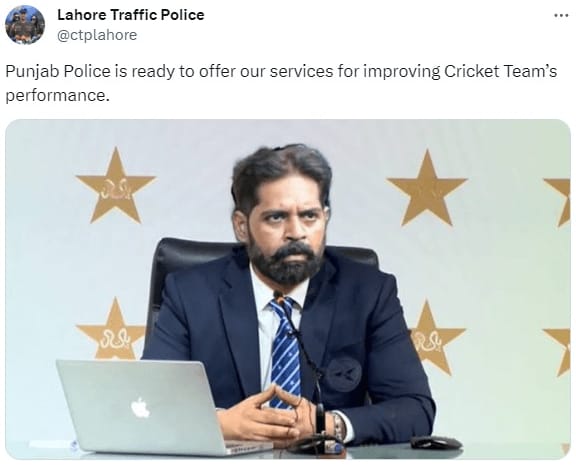Click the round badge on the navy blazer
This screenshot has width=576, height=472.
[x=343, y=374]
